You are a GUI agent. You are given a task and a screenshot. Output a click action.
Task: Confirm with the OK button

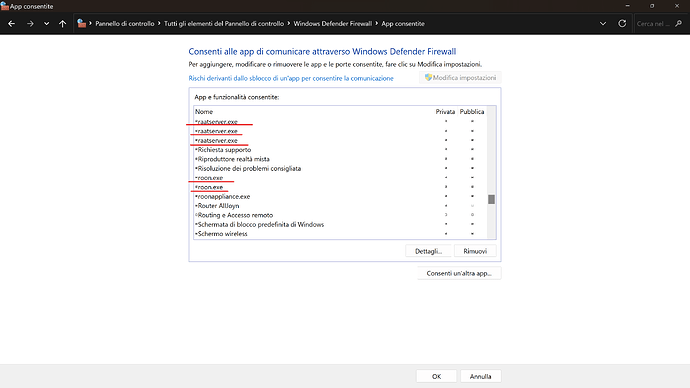point(436,376)
